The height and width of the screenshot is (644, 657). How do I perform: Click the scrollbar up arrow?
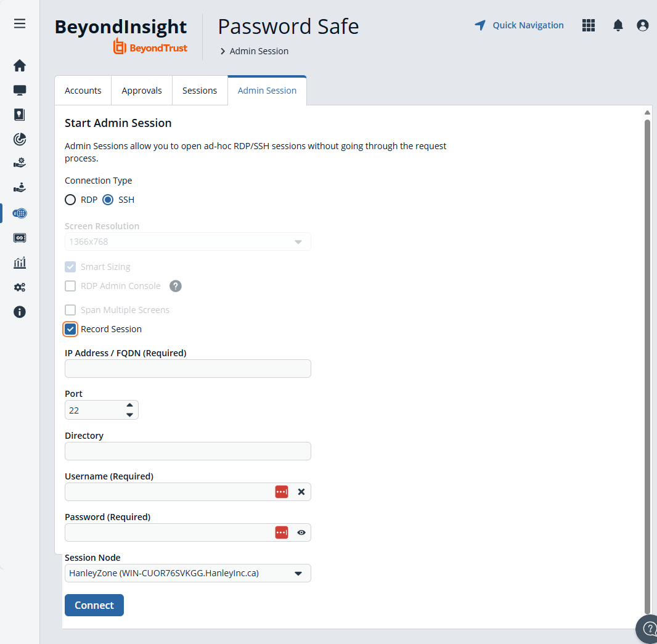click(647, 112)
